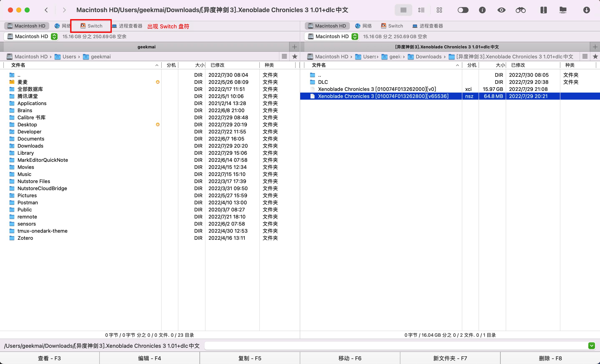Click the info icon in toolbar
Image resolution: width=600 pixels, height=364 pixels.
point(482,10)
